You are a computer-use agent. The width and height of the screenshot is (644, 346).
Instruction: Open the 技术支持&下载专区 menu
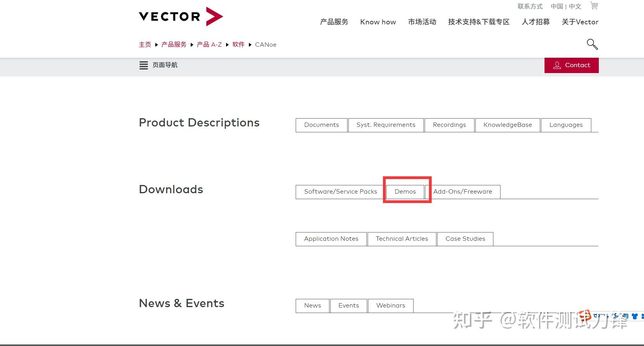coord(479,22)
